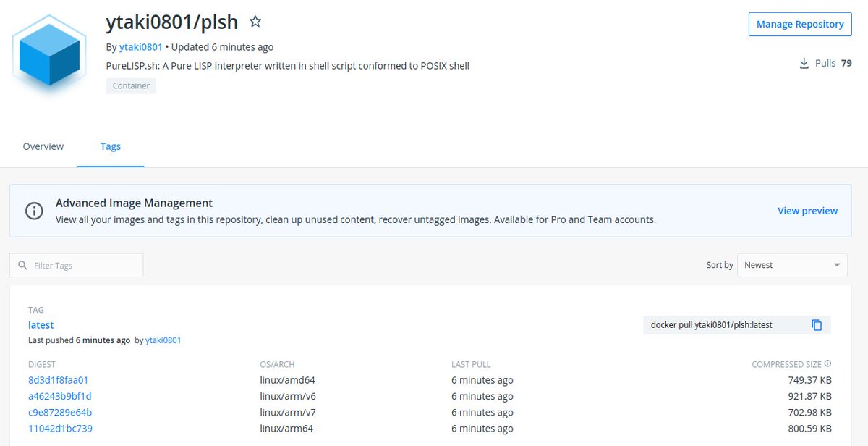
Task: Click inside the Filter Tags input field
Action: click(80, 265)
